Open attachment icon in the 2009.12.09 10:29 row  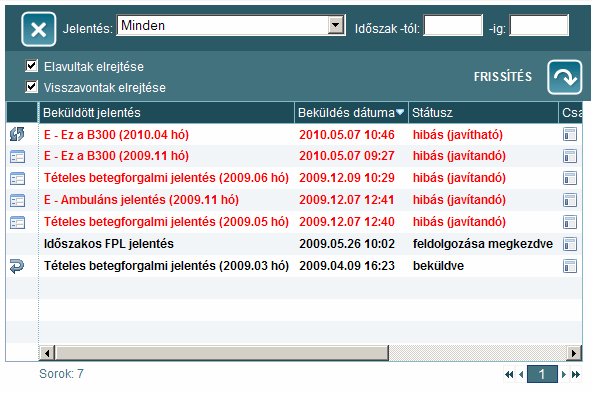pyautogui.click(x=570, y=178)
